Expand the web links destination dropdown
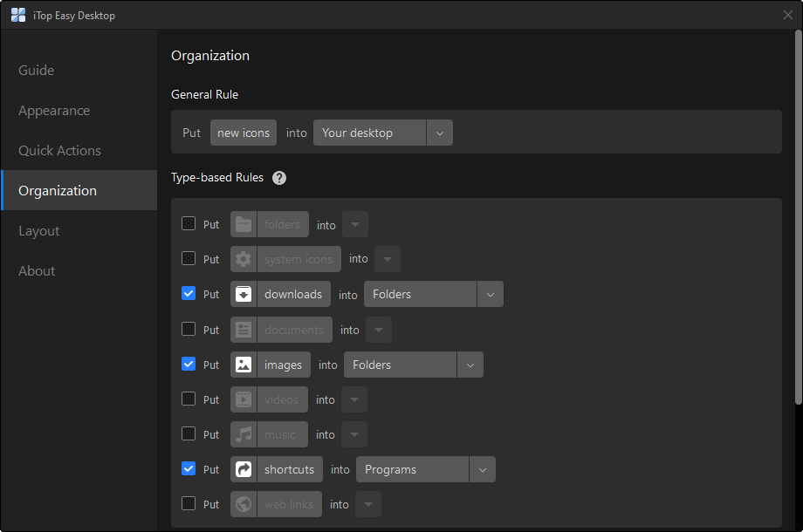Viewport: 803px width, 532px height. [368, 504]
